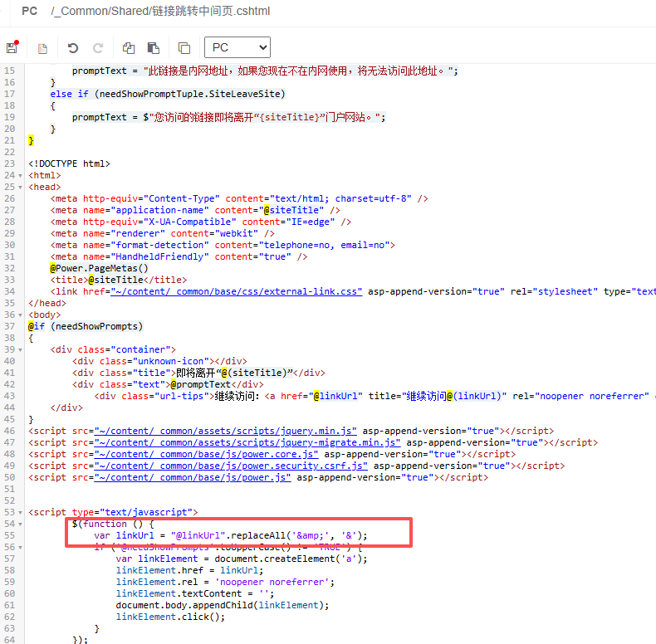The image size is (656, 644).
Task: Collapse the <html> block at line 24
Action: (x=22, y=175)
